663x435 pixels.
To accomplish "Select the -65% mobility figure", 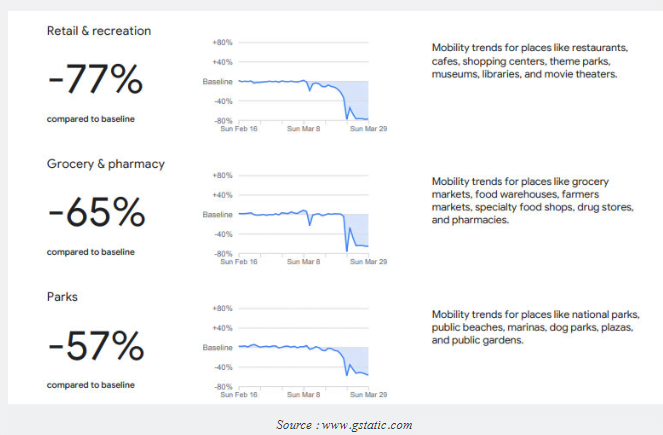I will 96,214.
